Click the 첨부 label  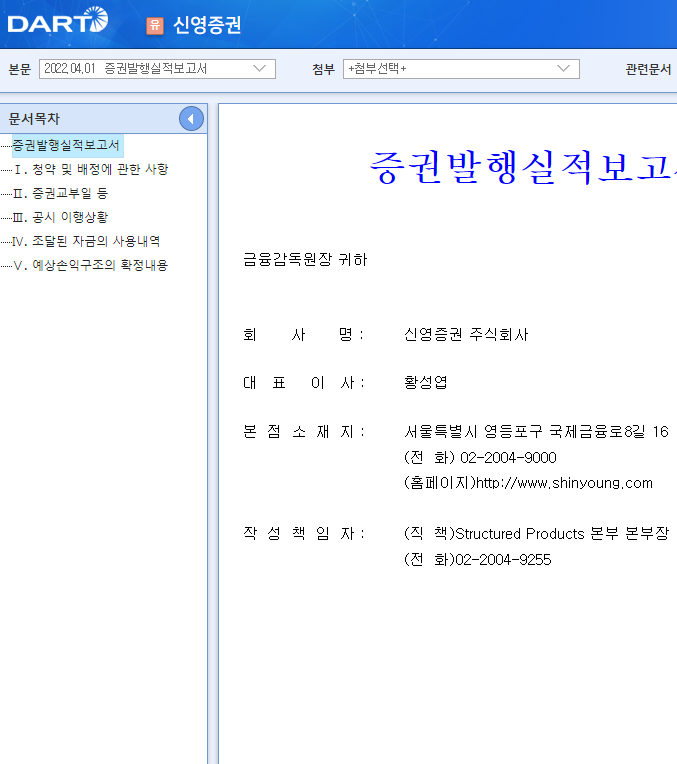[x=324, y=69]
